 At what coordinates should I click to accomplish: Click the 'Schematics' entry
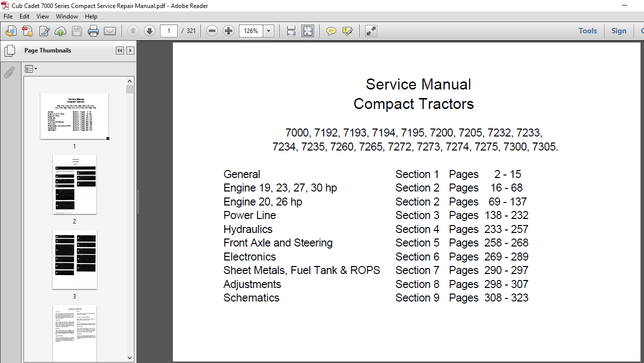(251, 298)
